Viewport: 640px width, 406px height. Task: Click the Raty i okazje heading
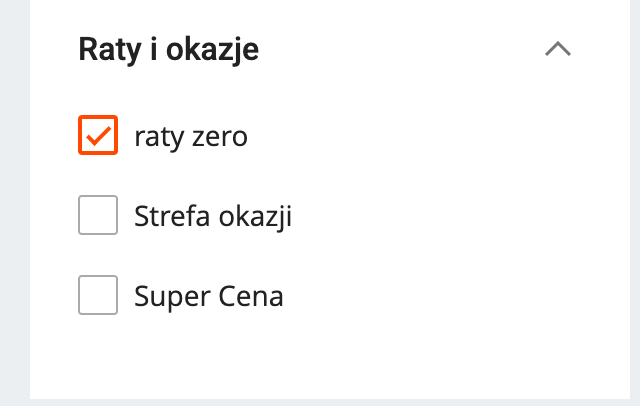pos(168,49)
